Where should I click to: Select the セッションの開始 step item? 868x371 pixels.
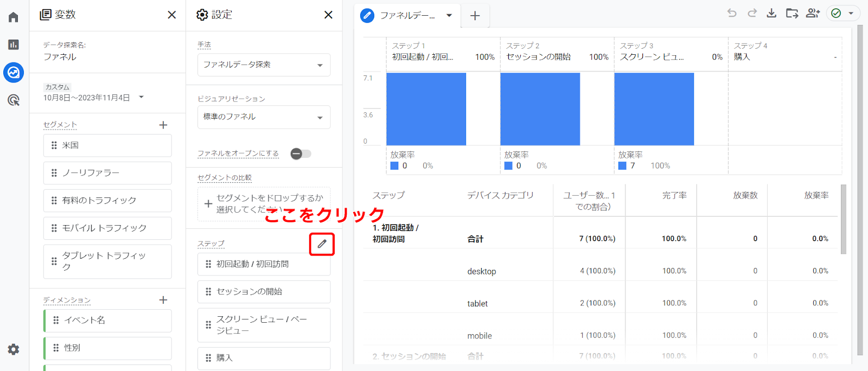(264, 292)
